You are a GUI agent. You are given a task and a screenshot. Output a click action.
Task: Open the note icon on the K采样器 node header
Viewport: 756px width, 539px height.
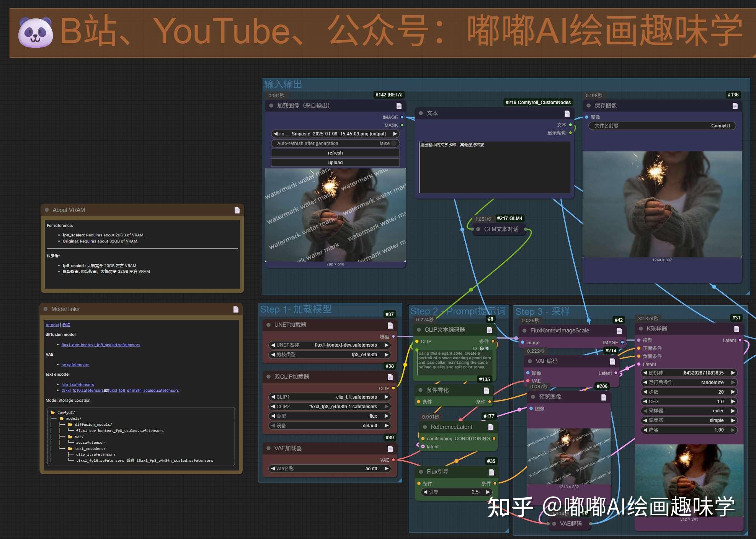(x=737, y=328)
